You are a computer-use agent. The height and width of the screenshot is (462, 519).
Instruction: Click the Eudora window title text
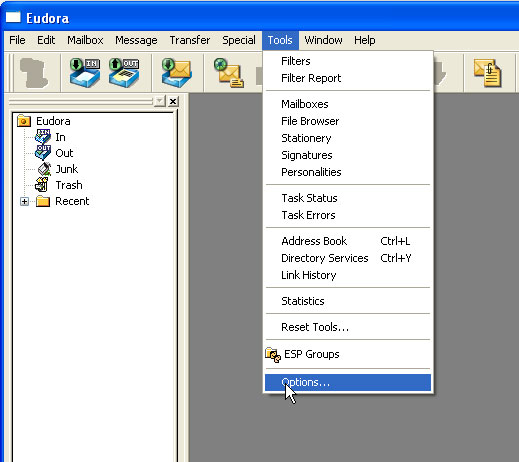point(48,18)
